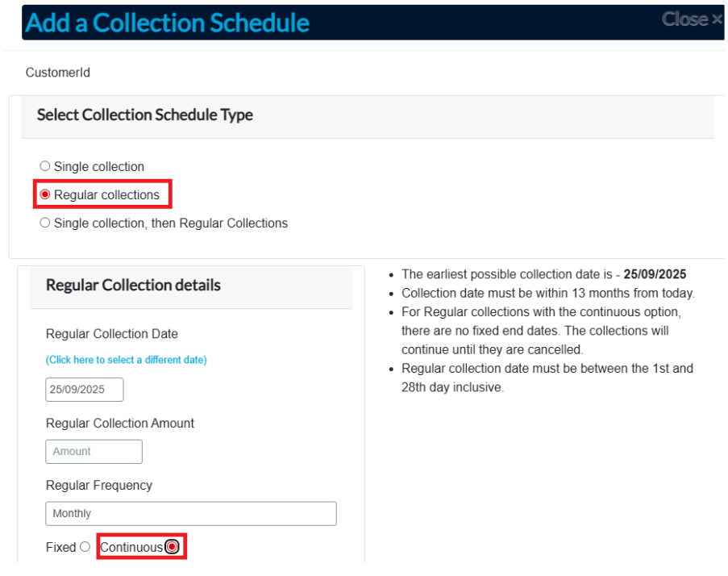Open the Regular Frequency Monthly dropdown
This screenshot has height=576, width=728.
point(191,514)
